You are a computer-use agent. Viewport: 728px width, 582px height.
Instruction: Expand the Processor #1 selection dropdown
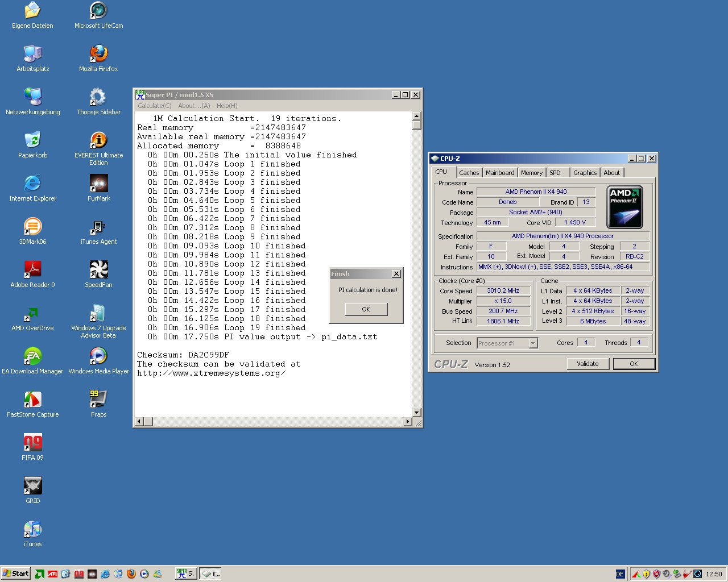point(533,343)
